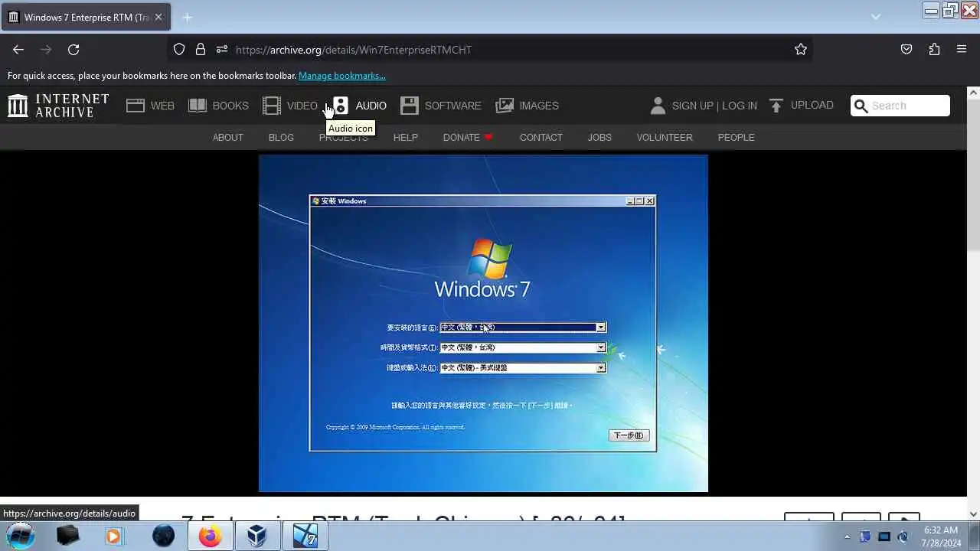This screenshot has width=980, height=551.
Task: Select the VOLUNTEER menu item
Action: (x=665, y=138)
